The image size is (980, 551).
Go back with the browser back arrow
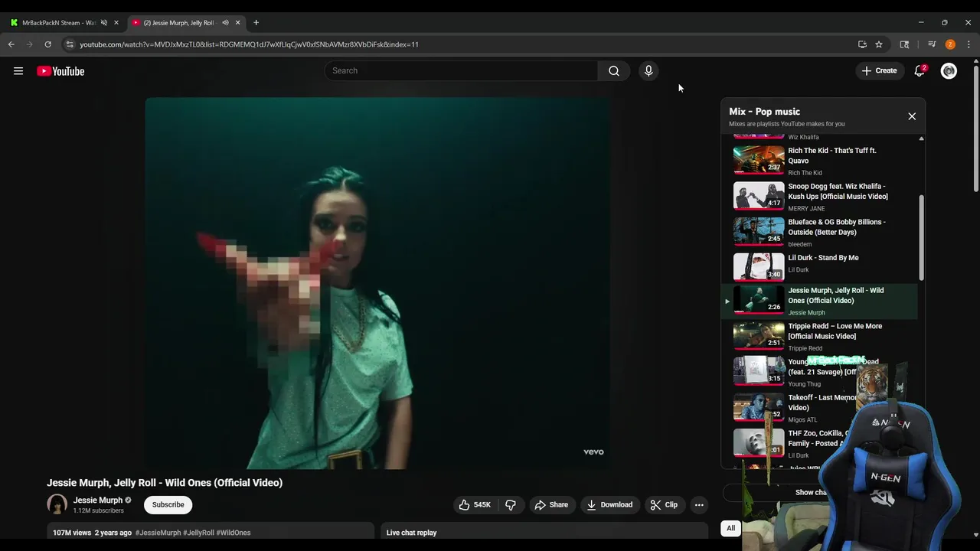pyautogui.click(x=11, y=44)
